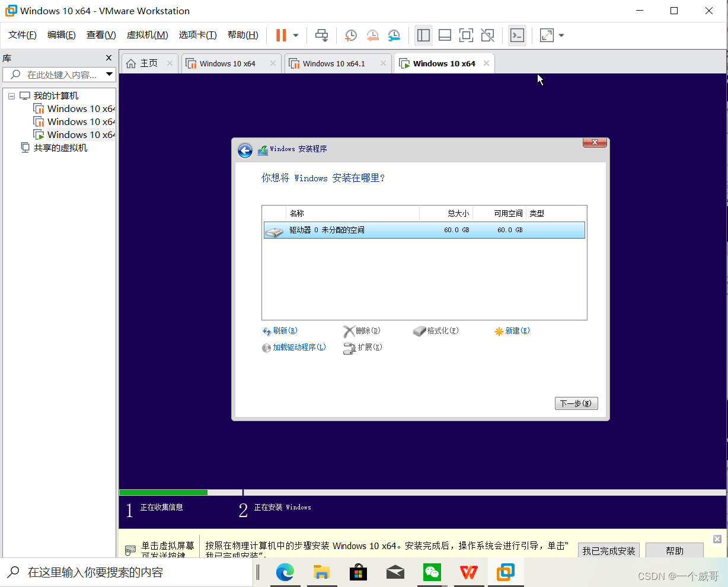Select 我的计算机 in the library tree
This screenshot has width=728, height=587.
[x=56, y=96]
